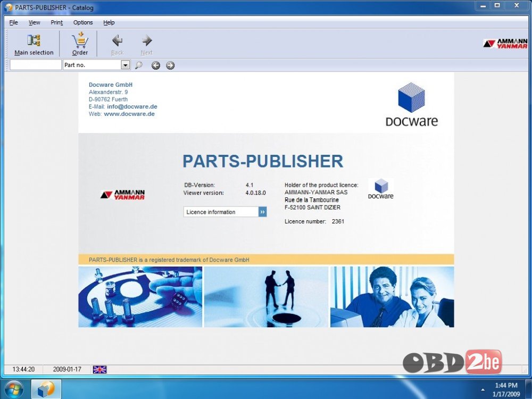Screen dimensions: 532x399
Task: Click the Parts-Publisher title bar app icon
Action: tap(9, 7)
